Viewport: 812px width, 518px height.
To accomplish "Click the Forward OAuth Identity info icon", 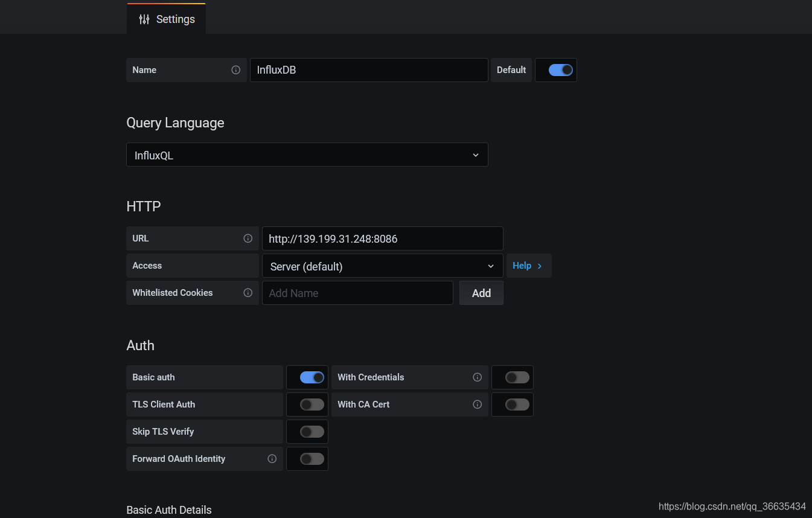I will tap(272, 459).
